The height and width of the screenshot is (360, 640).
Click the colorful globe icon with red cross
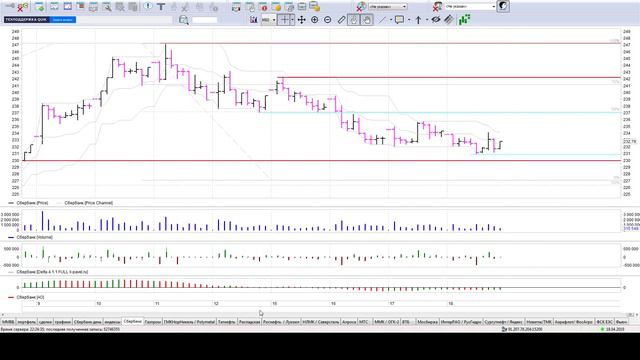(361, 7)
